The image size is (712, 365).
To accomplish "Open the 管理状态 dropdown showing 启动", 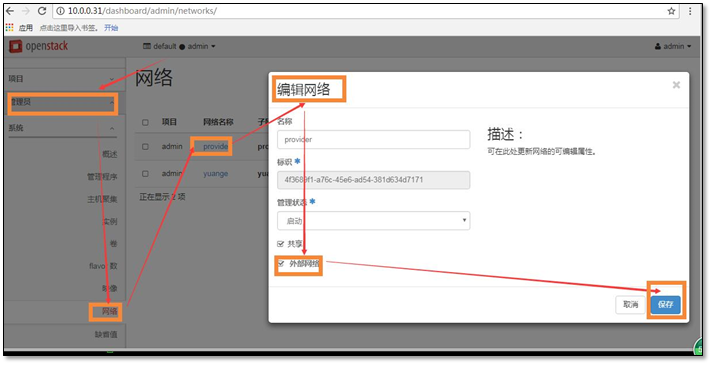I will (373, 221).
